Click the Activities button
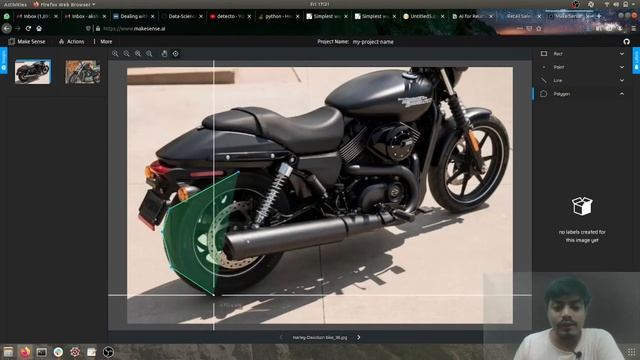The height and width of the screenshot is (360, 640). click(x=15, y=4)
